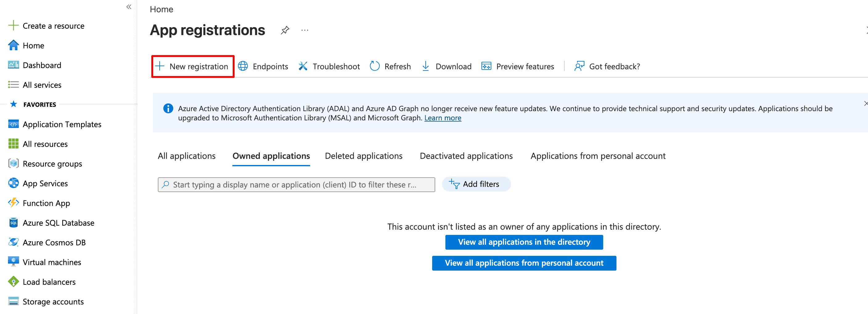The height and width of the screenshot is (314, 868).
Task: Open the more options ellipsis menu
Action: pyautogui.click(x=305, y=30)
